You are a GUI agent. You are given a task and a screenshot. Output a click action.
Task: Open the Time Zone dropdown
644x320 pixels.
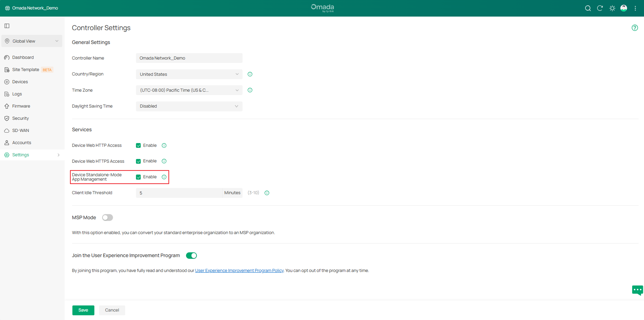(x=189, y=90)
